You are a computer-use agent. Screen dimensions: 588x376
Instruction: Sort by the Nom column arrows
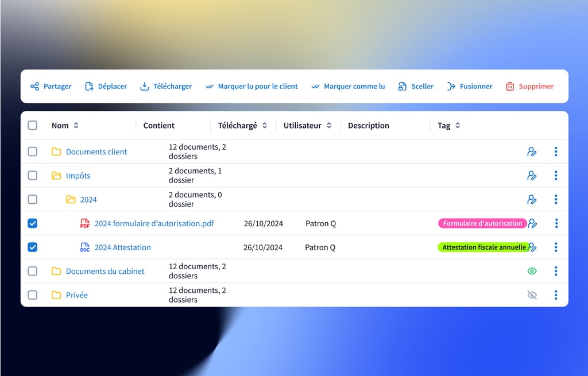click(76, 126)
